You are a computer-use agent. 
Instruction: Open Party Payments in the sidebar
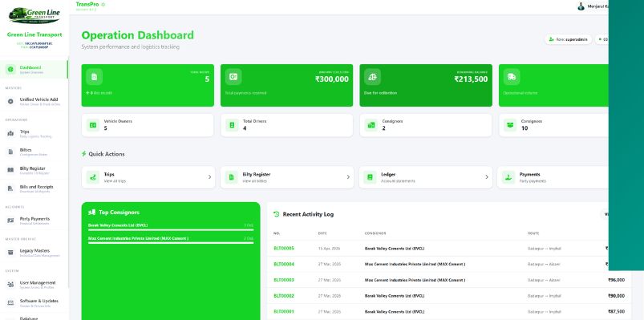[x=34, y=221]
